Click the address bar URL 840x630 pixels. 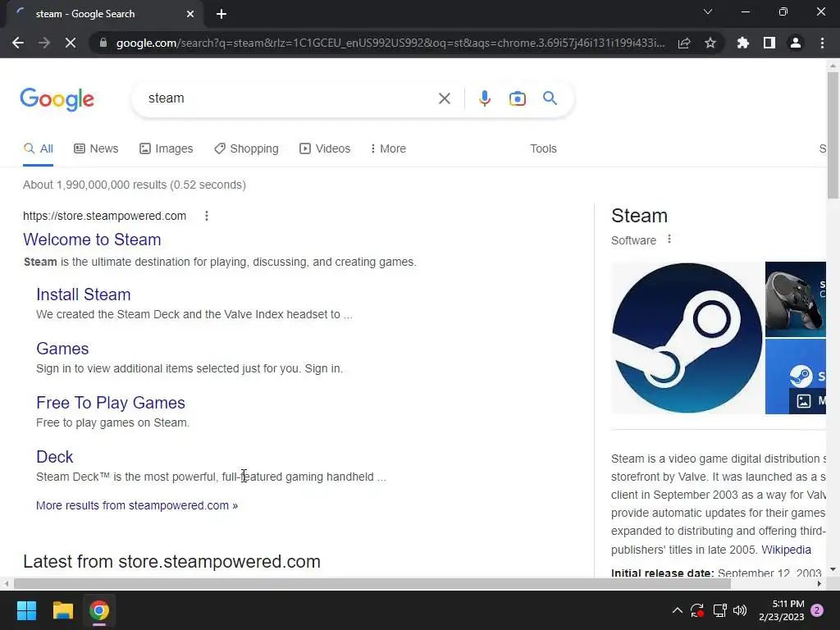tap(390, 43)
